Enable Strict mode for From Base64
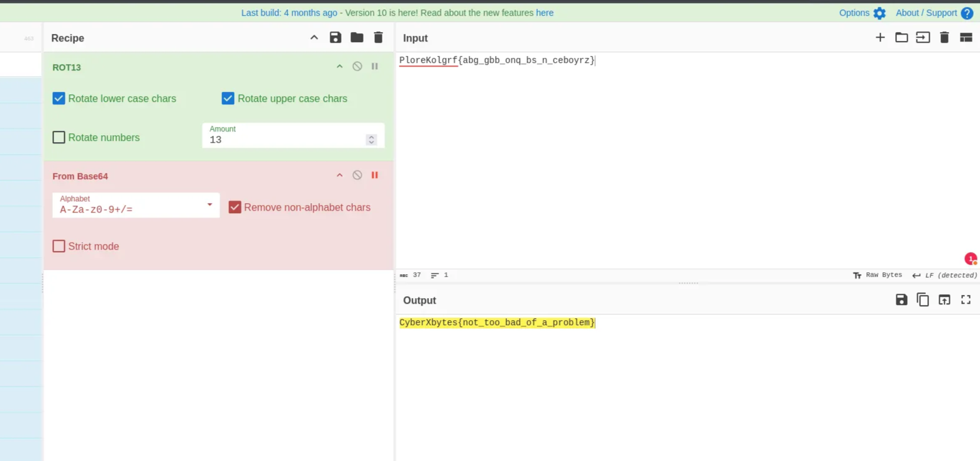The height and width of the screenshot is (461, 980). 59,247
